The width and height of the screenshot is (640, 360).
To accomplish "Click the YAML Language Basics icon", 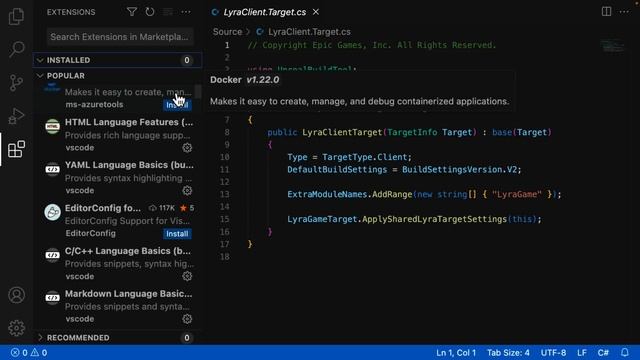I will click(52, 169).
